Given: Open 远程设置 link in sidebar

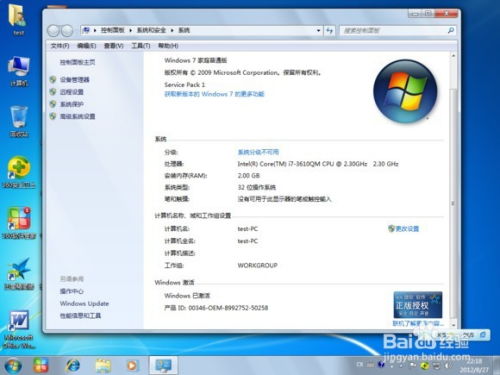Looking at the screenshot, I should point(72,92).
